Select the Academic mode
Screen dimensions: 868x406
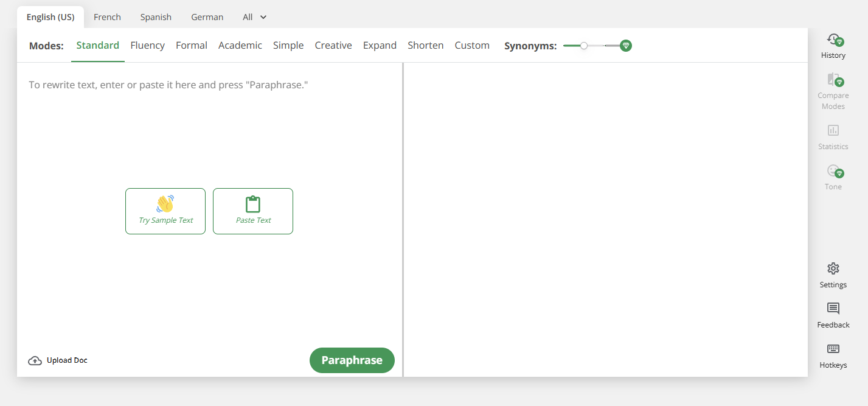[x=240, y=46]
